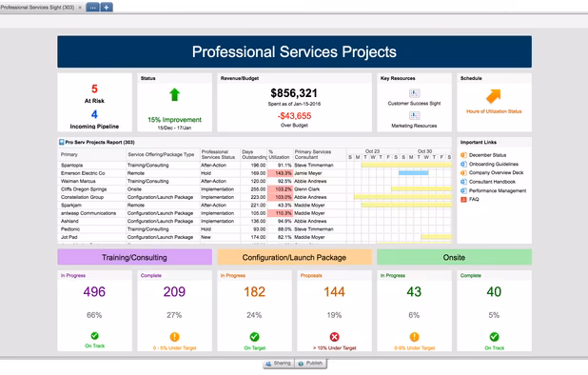The image size is (588, 375).
Task: Select the Training/Consulting purple header
Action: [134, 257]
